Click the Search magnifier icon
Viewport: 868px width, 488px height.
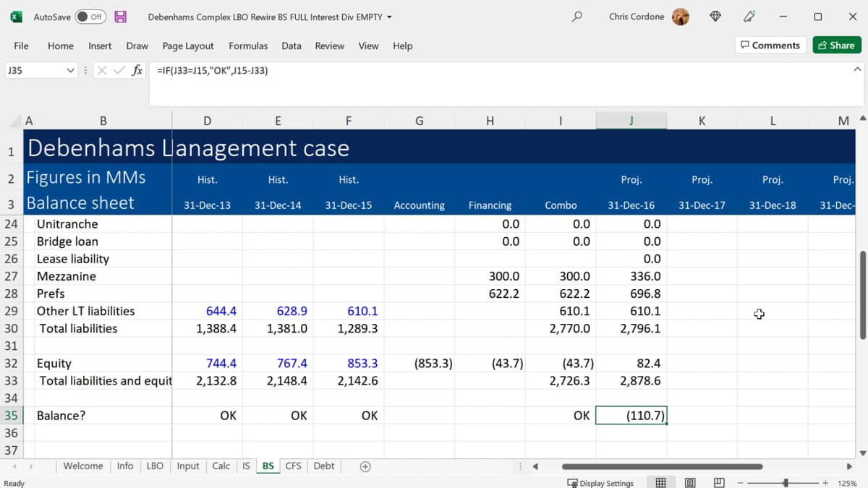click(576, 17)
